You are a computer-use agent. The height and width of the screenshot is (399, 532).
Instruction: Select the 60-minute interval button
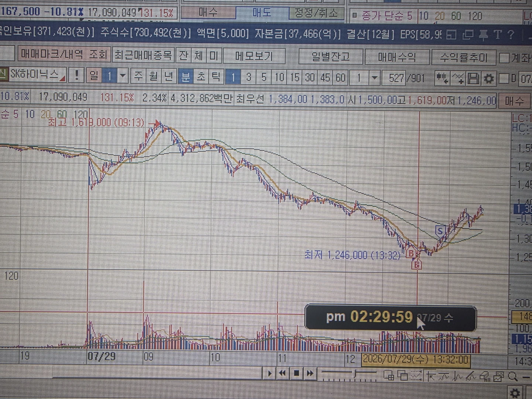point(340,78)
